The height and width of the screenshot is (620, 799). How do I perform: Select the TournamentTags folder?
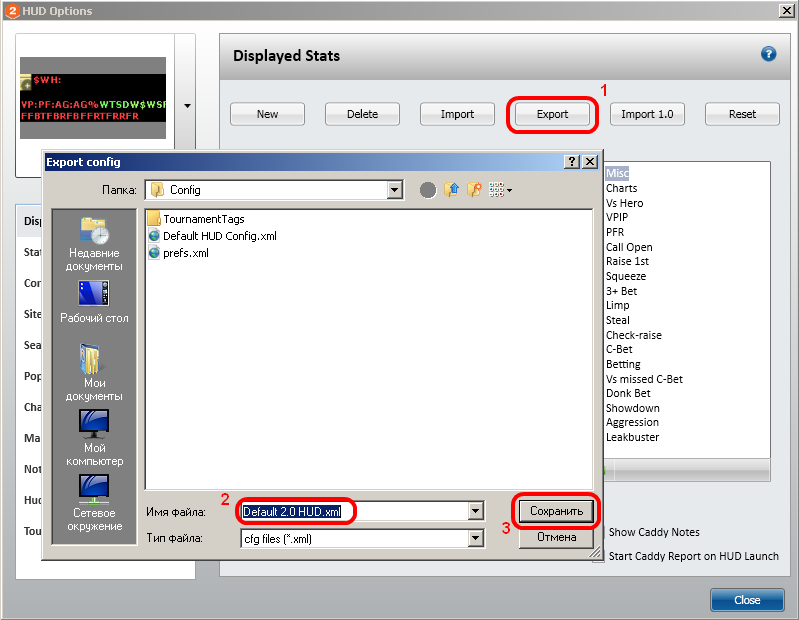[x=196, y=219]
